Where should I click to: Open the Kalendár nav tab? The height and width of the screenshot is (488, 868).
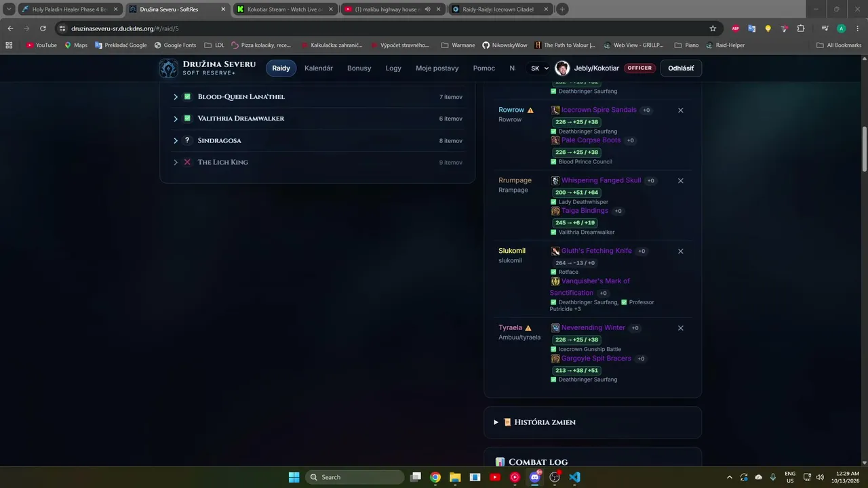click(319, 68)
